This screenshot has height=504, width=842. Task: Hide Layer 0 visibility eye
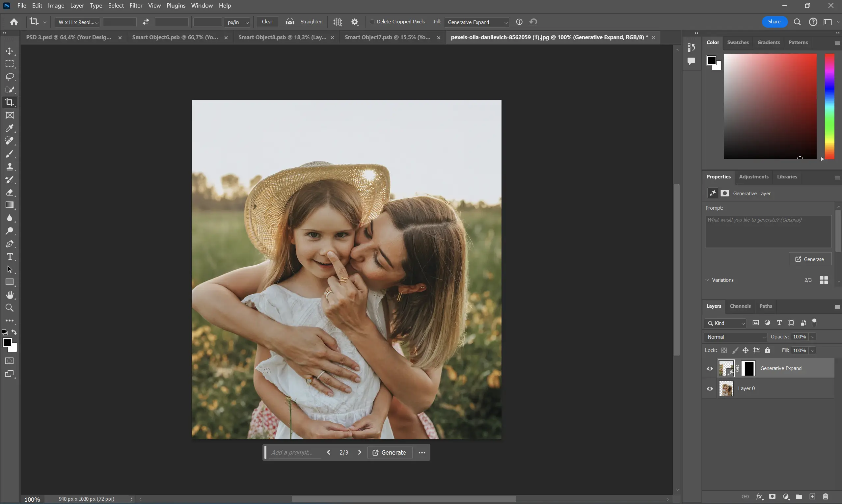(x=710, y=388)
